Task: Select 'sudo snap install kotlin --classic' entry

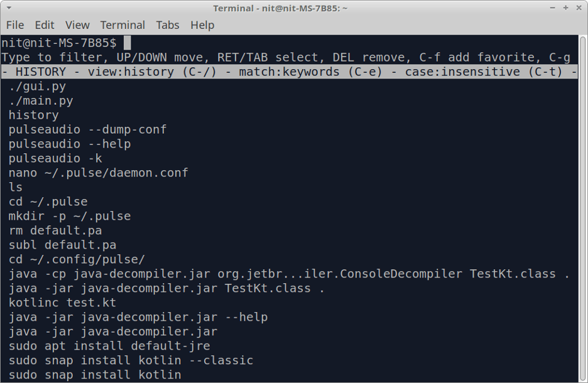Action: (x=131, y=360)
